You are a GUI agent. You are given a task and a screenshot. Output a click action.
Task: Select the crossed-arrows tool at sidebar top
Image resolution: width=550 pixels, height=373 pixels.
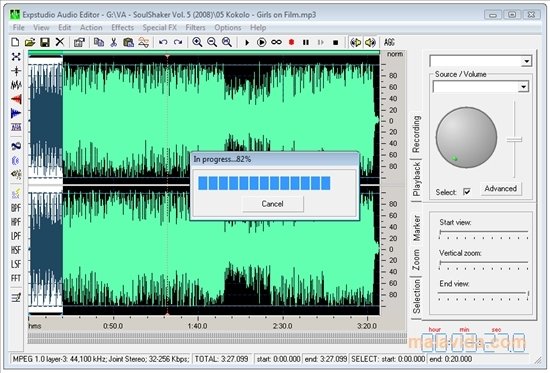pyautogui.click(x=16, y=56)
